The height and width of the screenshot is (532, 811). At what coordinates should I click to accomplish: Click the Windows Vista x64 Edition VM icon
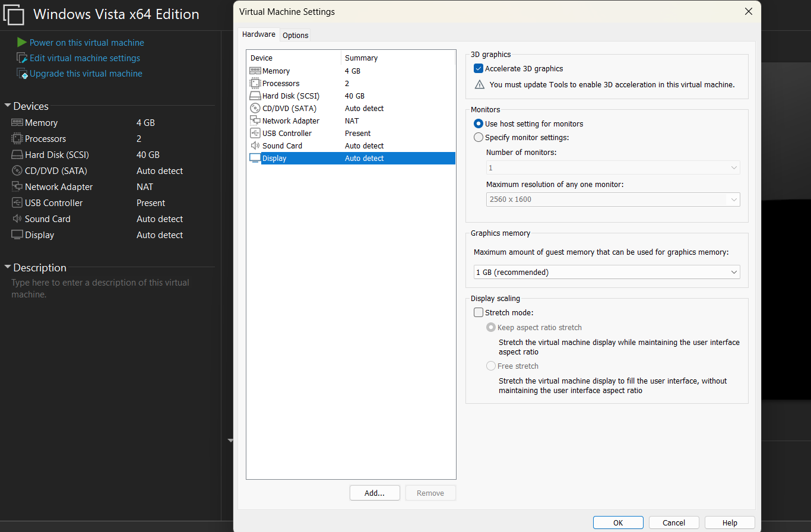(x=14, y=14)
